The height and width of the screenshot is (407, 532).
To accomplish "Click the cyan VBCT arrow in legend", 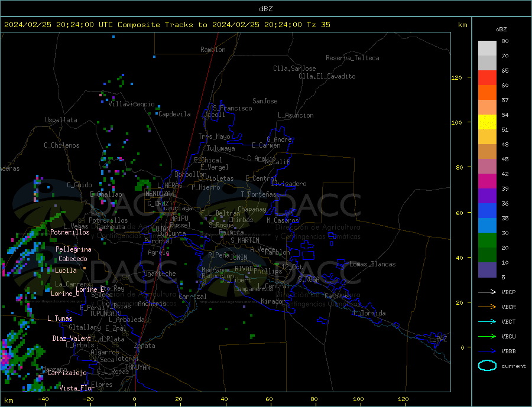I will point(487,321).
